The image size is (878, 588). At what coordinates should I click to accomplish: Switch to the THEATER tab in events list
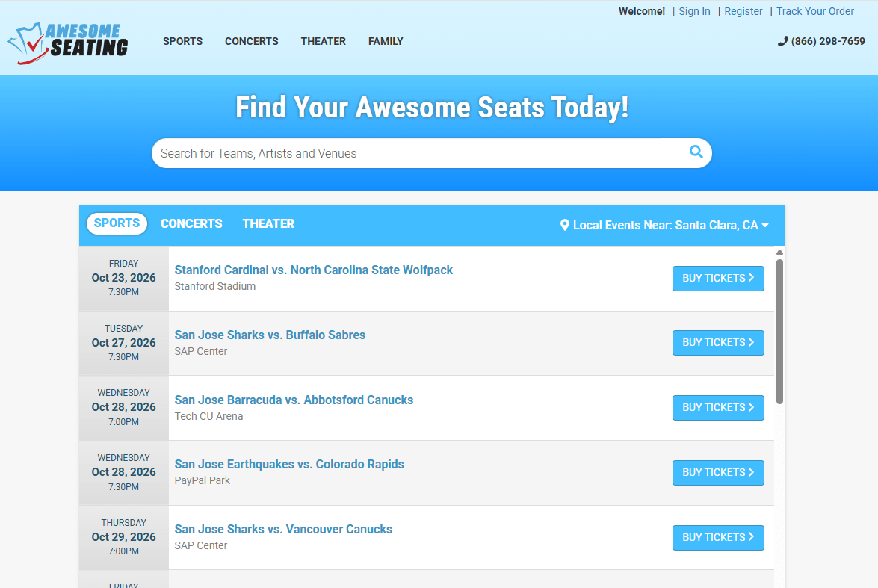click(268, 224)
